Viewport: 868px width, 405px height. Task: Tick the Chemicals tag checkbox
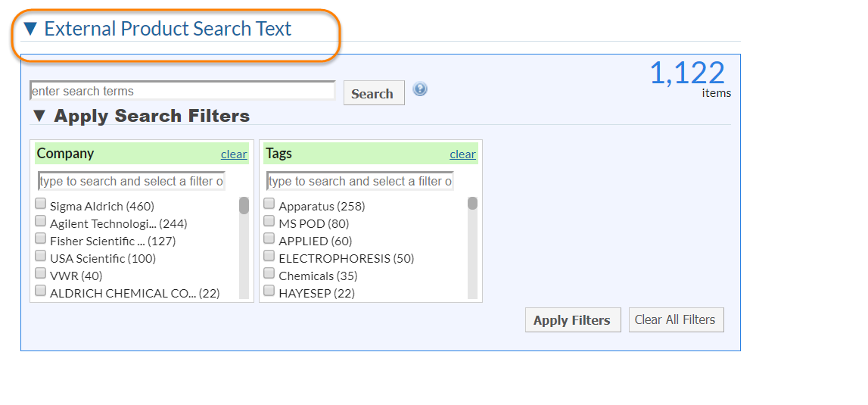click(x=269, y=273)
